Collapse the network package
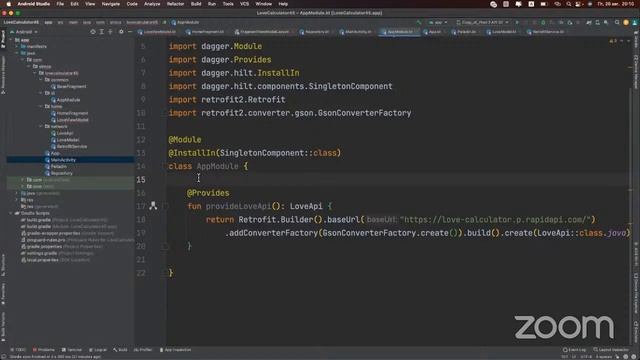Screen dimensions: 640x360 [41, 127]
